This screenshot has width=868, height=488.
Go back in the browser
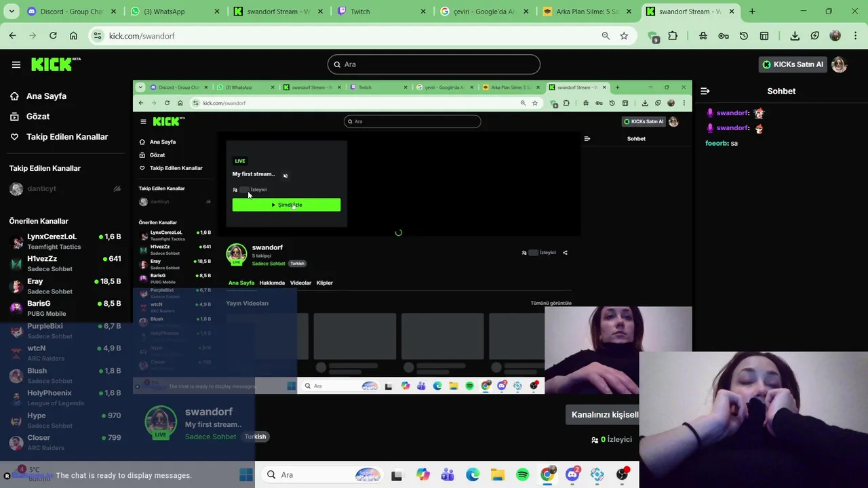pyautogui.click(x=13, y=36)
